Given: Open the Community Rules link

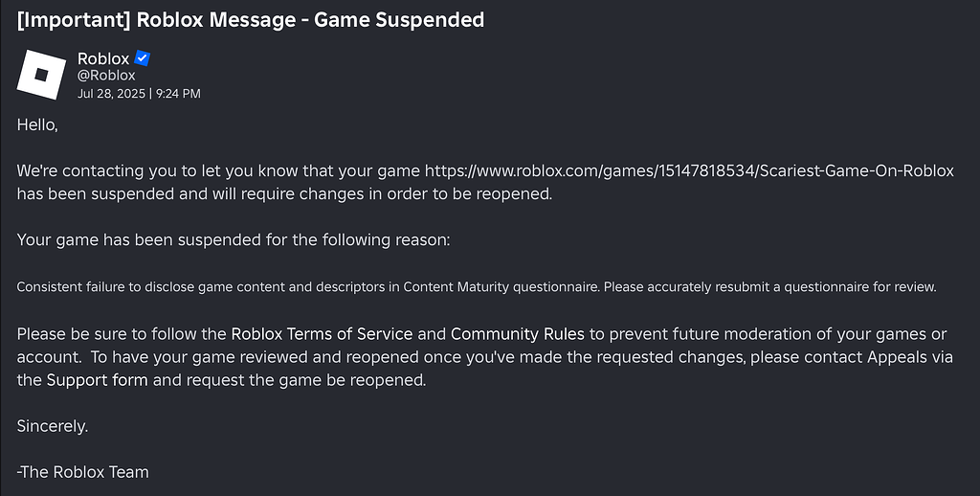Looking at the screenshot, I should 518,334.
